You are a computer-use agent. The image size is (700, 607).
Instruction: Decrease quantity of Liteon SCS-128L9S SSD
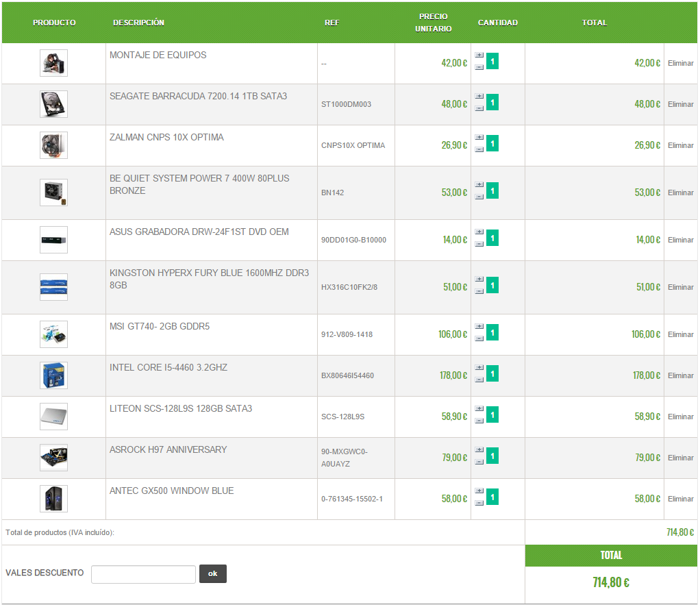coord(479,421)
